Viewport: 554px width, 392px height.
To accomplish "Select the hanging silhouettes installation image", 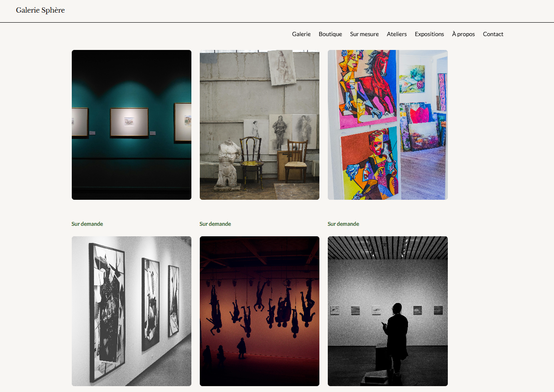I will (259, 311).
